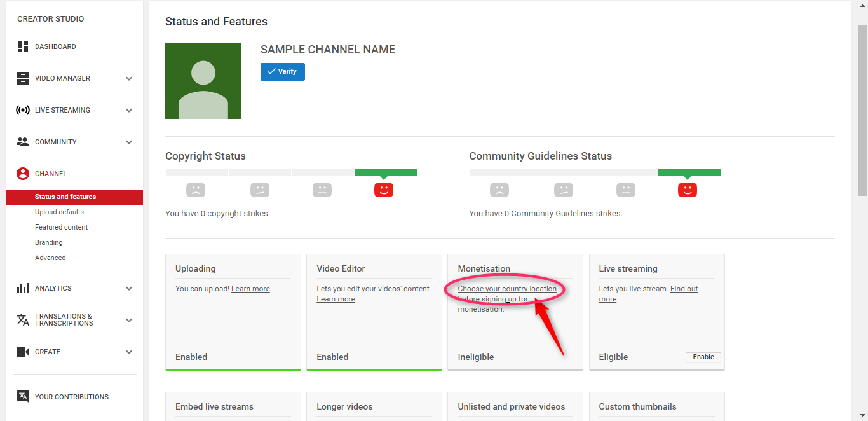Click the Translations & Transcriptions icon
This screenshot has height=421, width=868.
point(23,320)
